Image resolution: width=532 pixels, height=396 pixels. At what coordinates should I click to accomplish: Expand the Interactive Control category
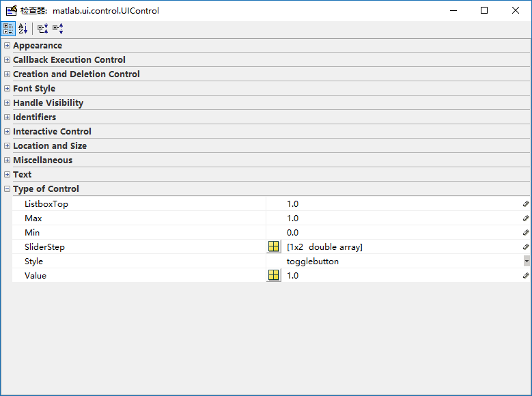point(7,131)
